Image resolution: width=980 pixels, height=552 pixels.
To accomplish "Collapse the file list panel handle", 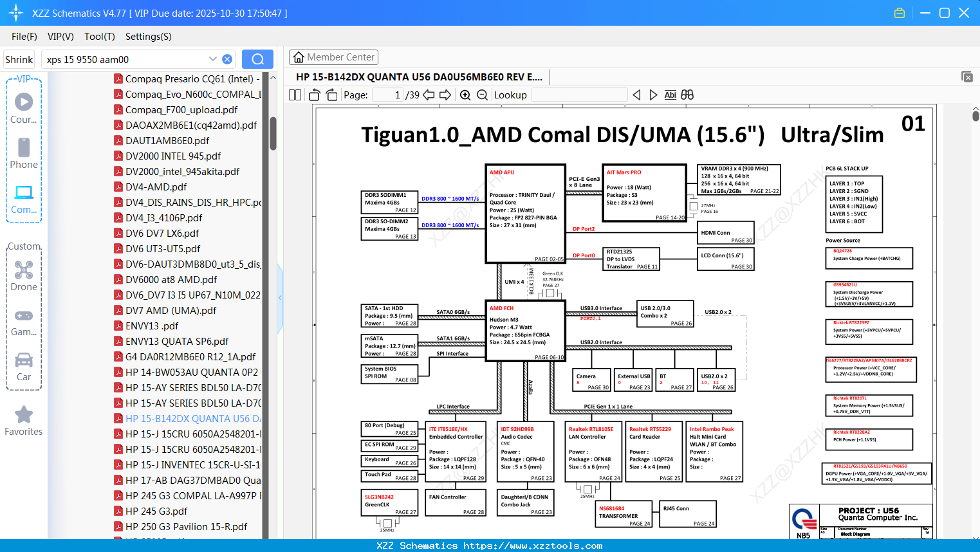I will click(280, 298).
